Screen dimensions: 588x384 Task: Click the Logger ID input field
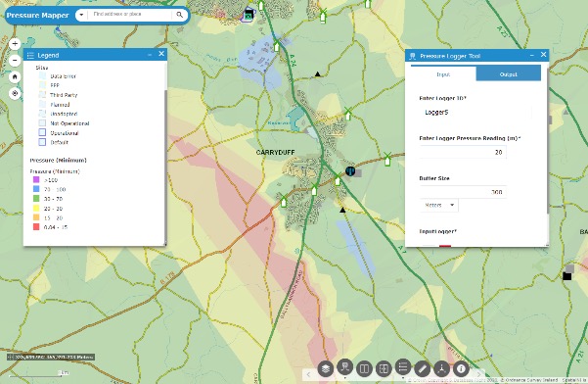475,113
